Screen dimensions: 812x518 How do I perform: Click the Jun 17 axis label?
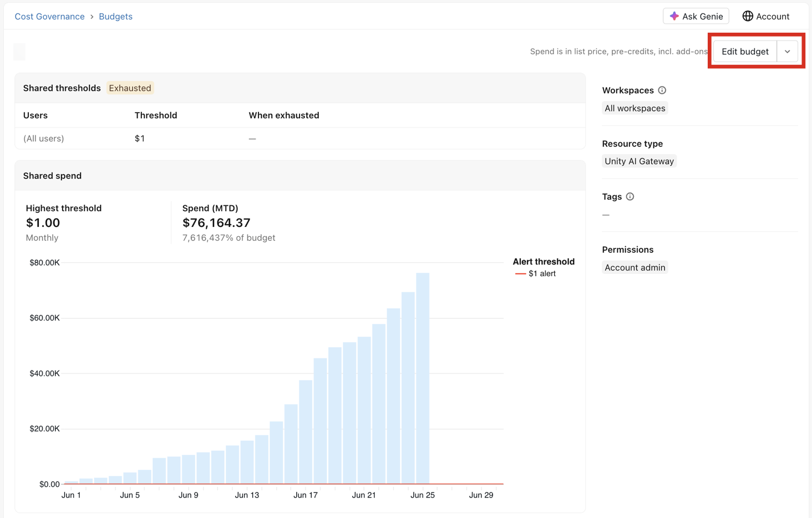pyautogui.click(x=306, y=495)
